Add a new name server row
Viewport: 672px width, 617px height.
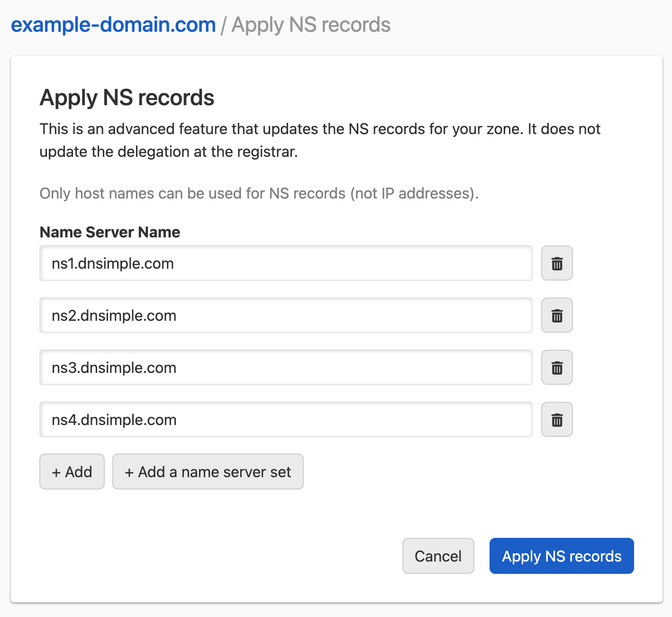tap(72, 472)
